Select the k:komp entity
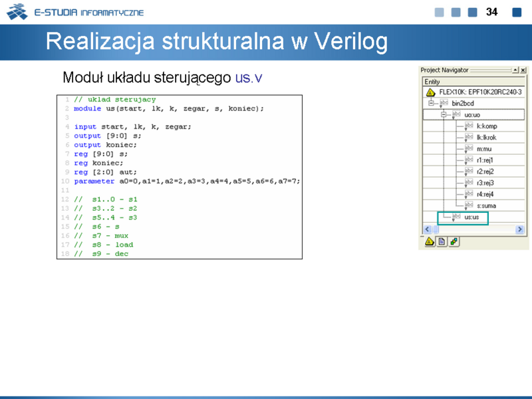The height and width of the screenshot is (399, 532). [x=487, y=126]
